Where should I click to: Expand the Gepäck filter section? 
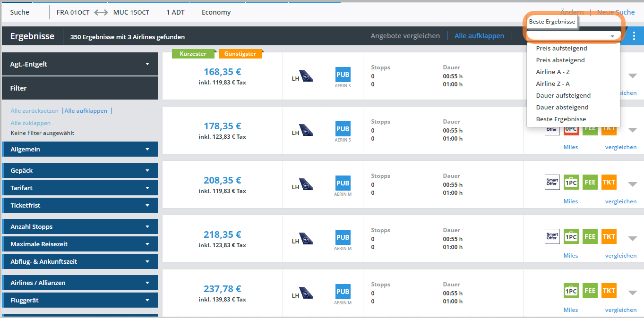[79, 170]
